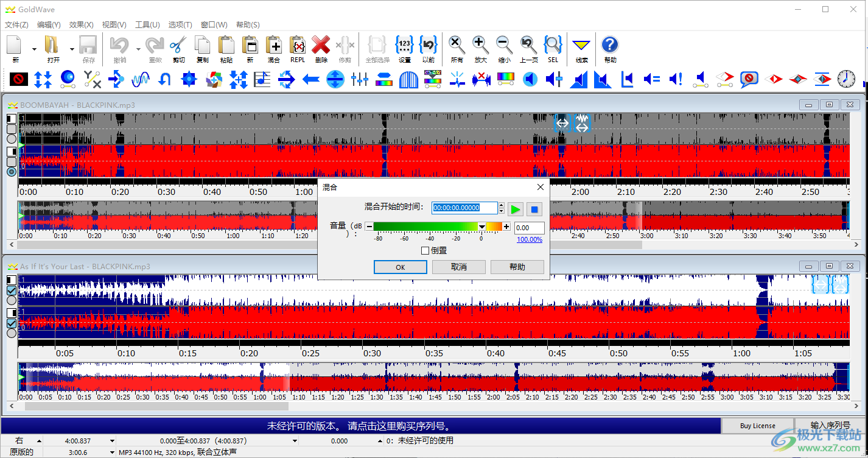This screenshot has height=458, width=868.
Task: Select the active bottom radio in BOOMBAYAH window
Action: tap(12, 172)
